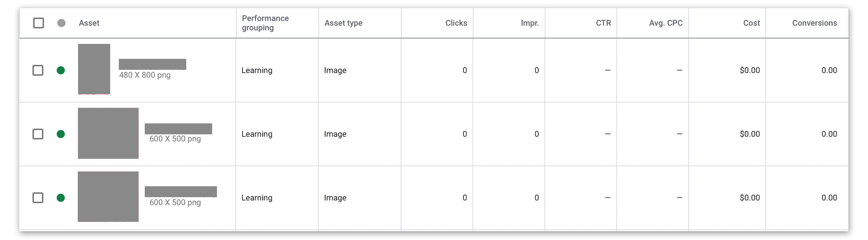Open the bottom row image thumbnail
868x240 pixels.
coord(108,197)
